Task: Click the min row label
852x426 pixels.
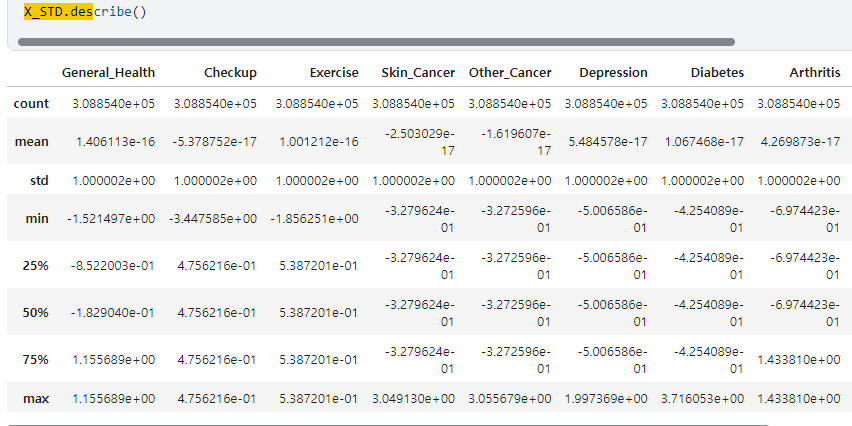Action: coord(37,219)
